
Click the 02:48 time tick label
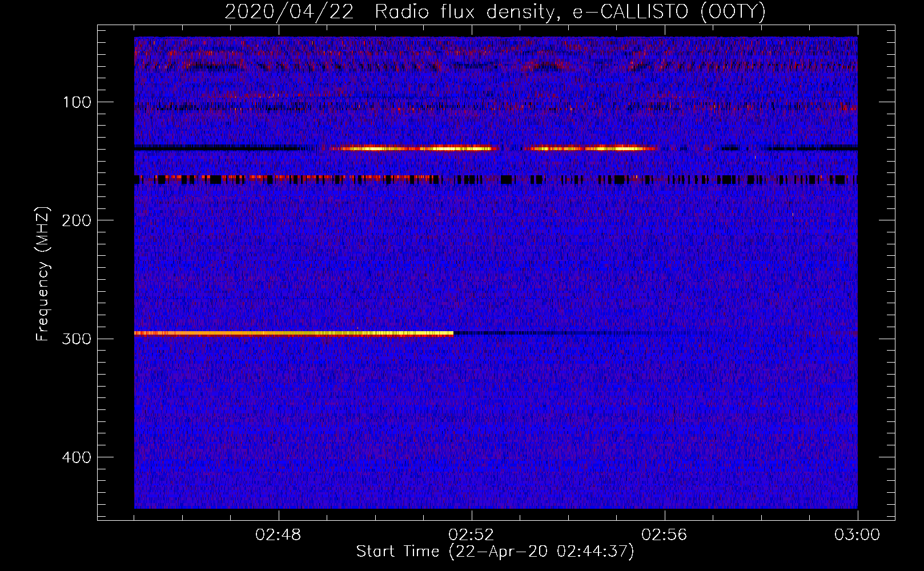click(279, 535)
